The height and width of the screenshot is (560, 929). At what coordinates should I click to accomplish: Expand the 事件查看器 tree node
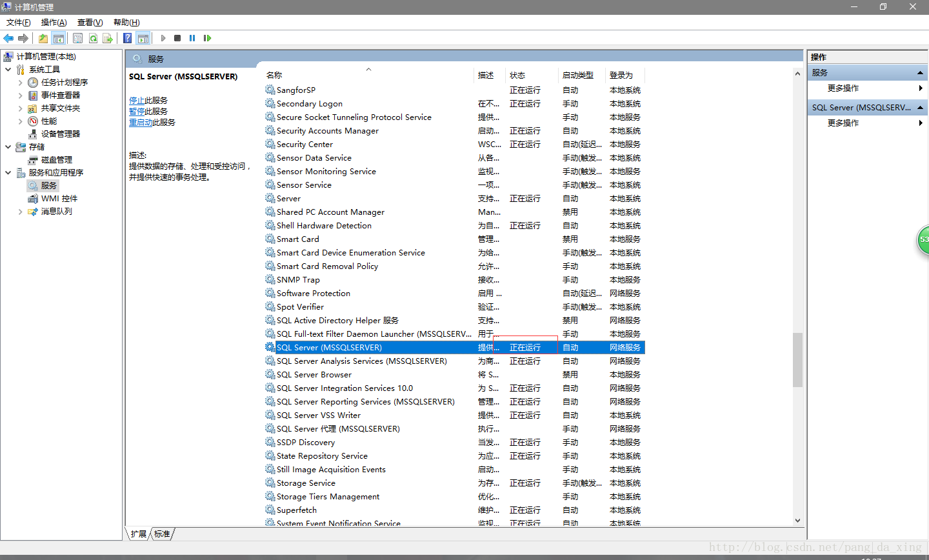(x=20, y=95)
